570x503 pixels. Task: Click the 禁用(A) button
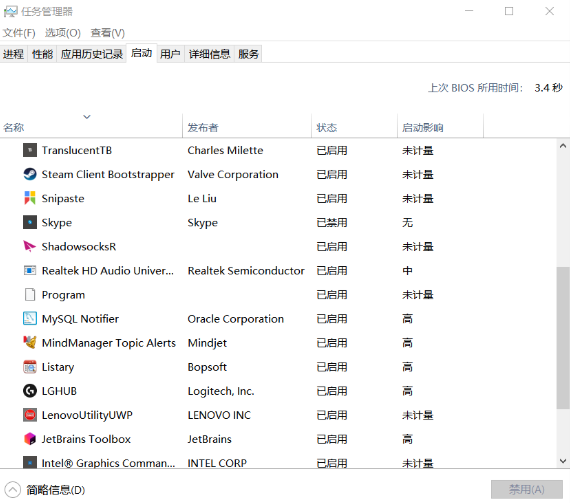pyautogui.click(x=527, y=490)
